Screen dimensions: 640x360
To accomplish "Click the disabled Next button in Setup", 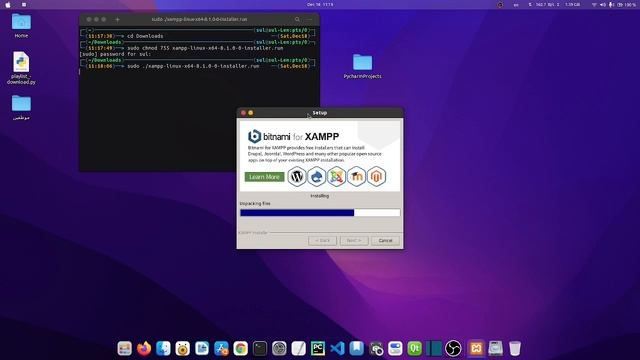I will (354, 240).
